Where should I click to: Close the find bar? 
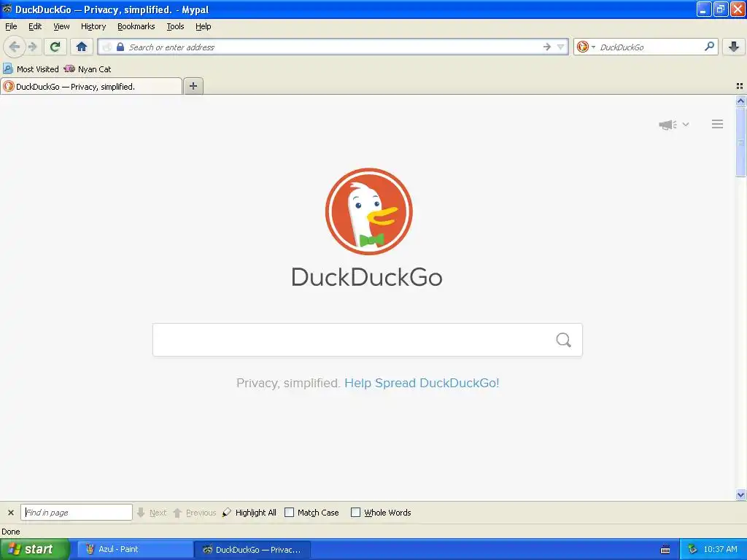tap(10, 513)
